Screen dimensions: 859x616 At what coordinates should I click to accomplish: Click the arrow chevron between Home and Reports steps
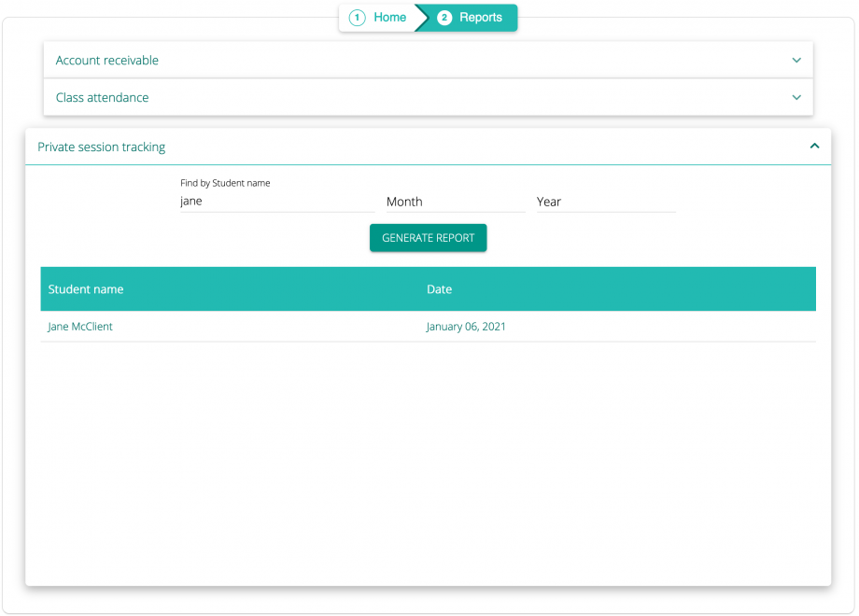click(x=421, y=17)
